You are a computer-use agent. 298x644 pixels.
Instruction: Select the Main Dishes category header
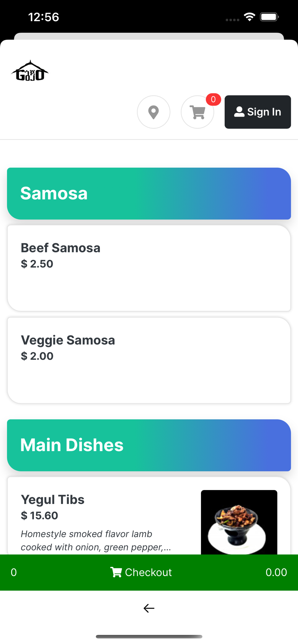[149, 445]
